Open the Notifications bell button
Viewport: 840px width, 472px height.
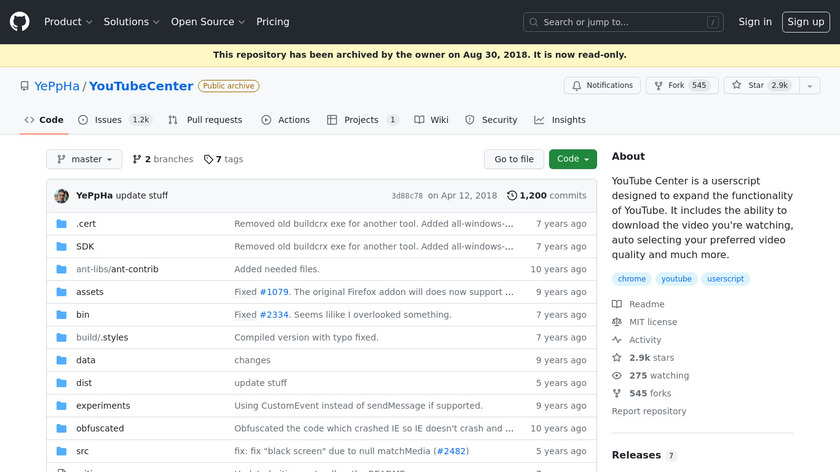[602, 86]
